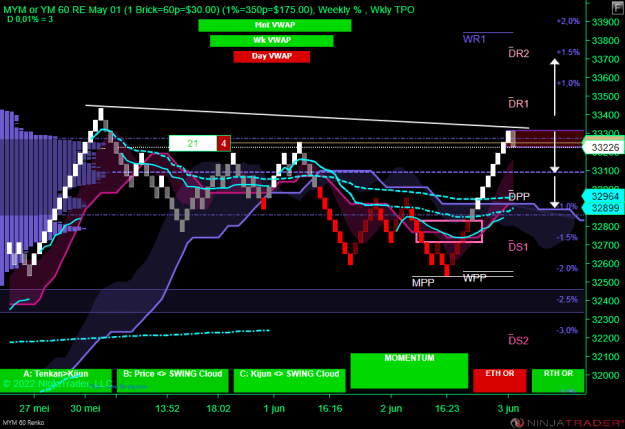This screenshot has height=429, width=625.
Task: Click the red box showing 4
Action: (x=224, y=143)
